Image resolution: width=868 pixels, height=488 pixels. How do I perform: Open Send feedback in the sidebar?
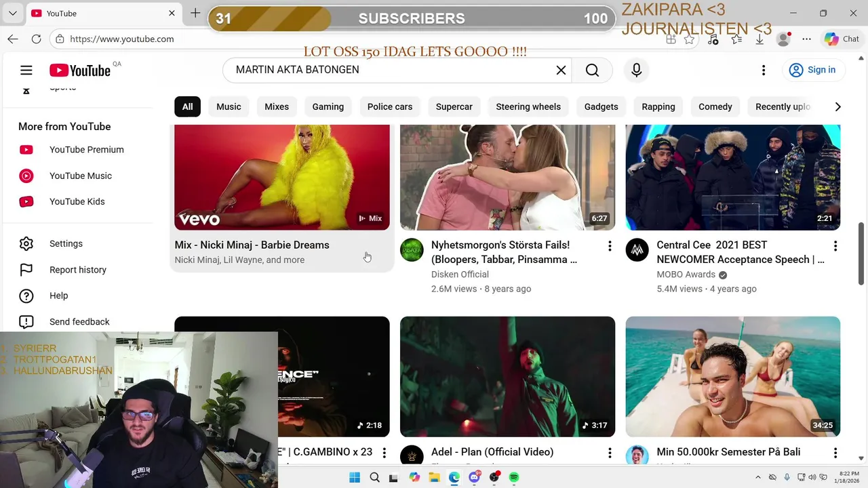tap(79, 322)
